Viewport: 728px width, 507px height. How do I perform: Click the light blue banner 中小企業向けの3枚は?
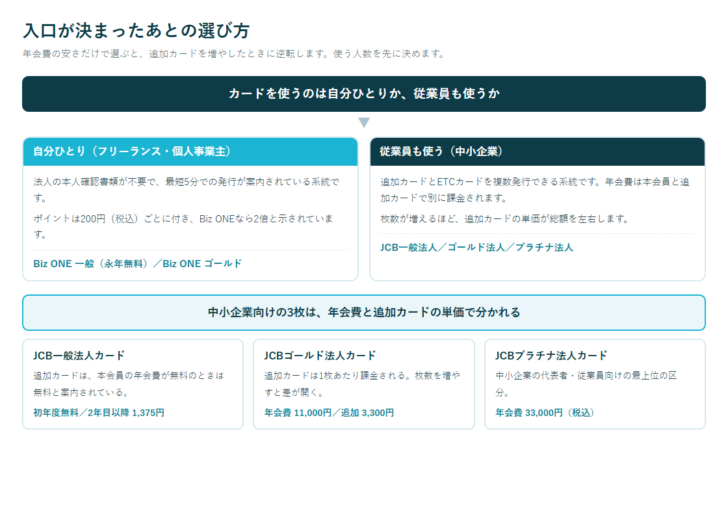click(364, 312)
